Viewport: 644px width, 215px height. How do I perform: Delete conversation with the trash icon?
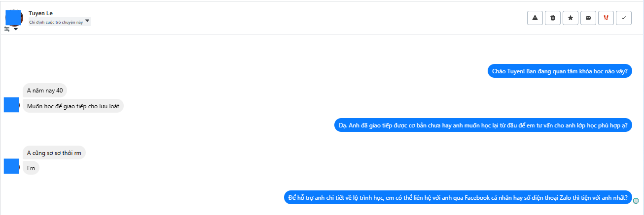point(553,18)
